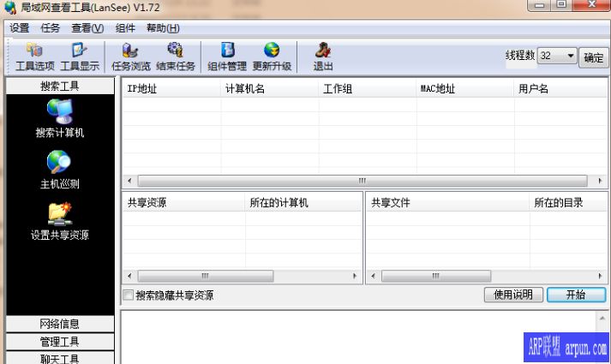Click right arrow of shared resources scrollbar

(x=355, y=276)
